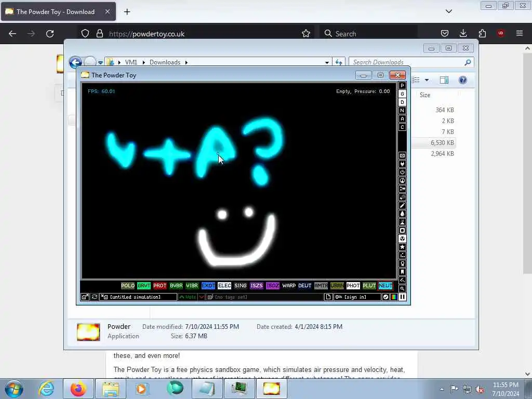This screenshot has height=399, width=532.
Task: Open Firefox Extensions icon
Action: (x=482, y=33)
